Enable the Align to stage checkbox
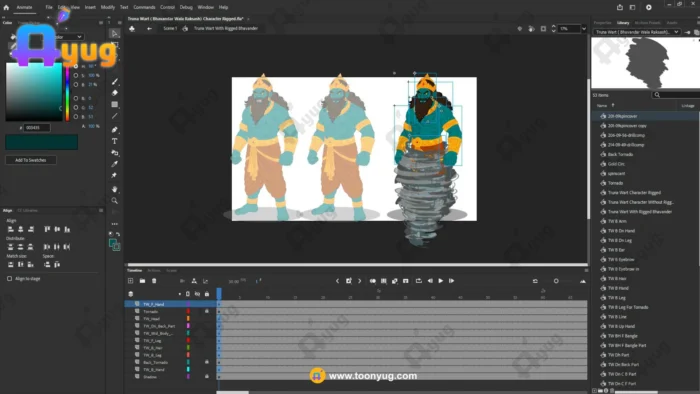The image size is (700, 394). tap(9, 278)
